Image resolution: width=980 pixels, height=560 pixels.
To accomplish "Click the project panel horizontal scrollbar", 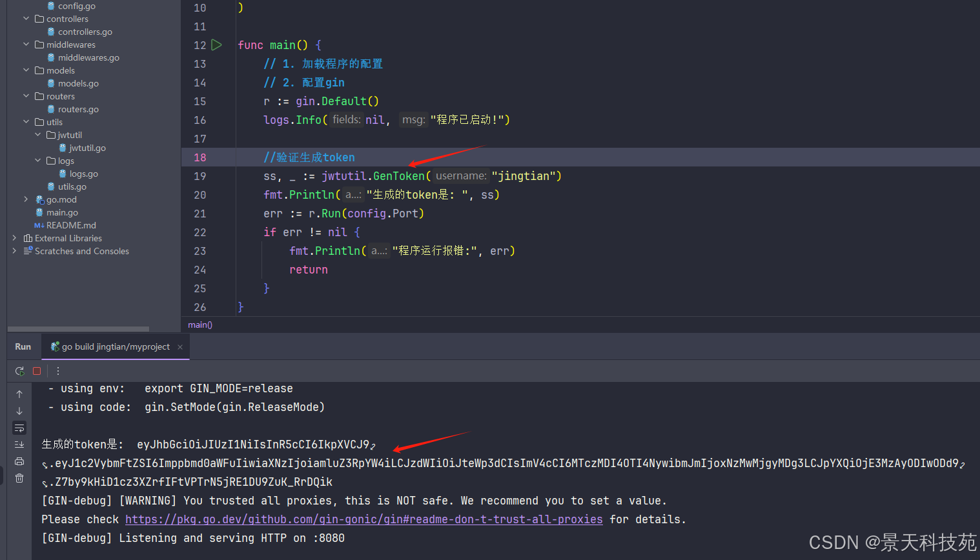I will [77, 329].
